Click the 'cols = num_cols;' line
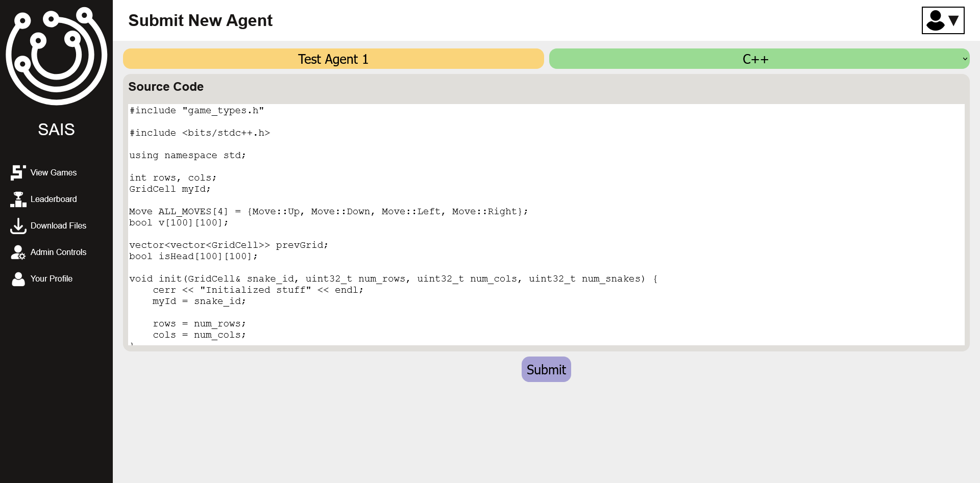The width and height of the screenshot is (980, 483). 200,335
